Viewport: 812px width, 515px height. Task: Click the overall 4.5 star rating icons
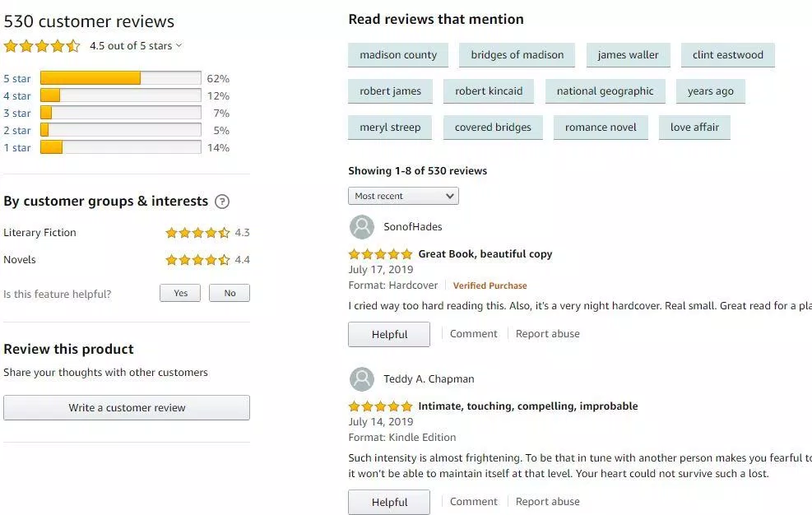pyautogui.click(x=42, y=46)
